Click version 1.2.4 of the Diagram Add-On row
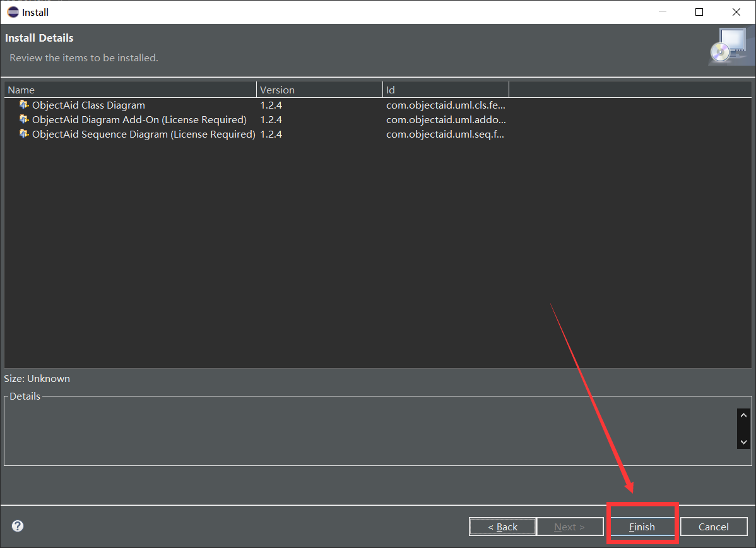Viewport: 756px width, 548px height. coord(271,119)
